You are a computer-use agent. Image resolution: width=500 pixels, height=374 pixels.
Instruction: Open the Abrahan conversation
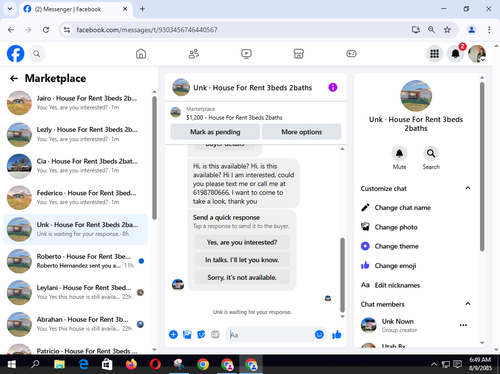(75, 324)
